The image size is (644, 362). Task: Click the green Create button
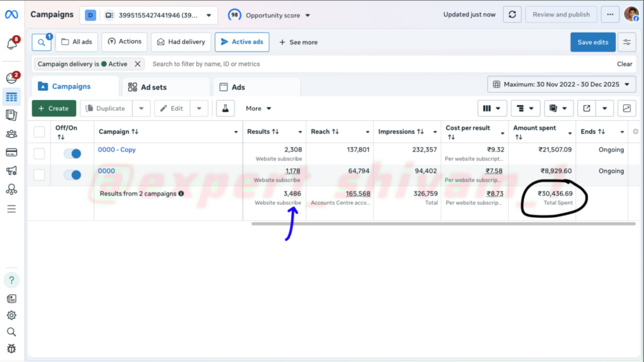[x=53, y=108]
